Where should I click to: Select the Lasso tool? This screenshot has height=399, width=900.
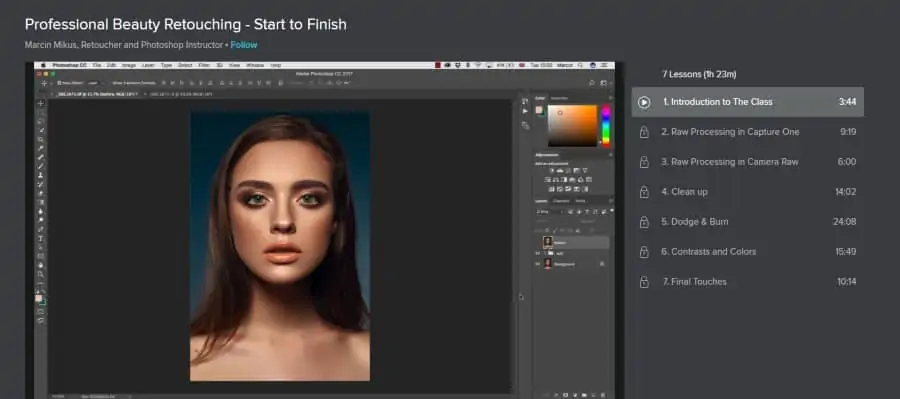[x=41, y=121]
